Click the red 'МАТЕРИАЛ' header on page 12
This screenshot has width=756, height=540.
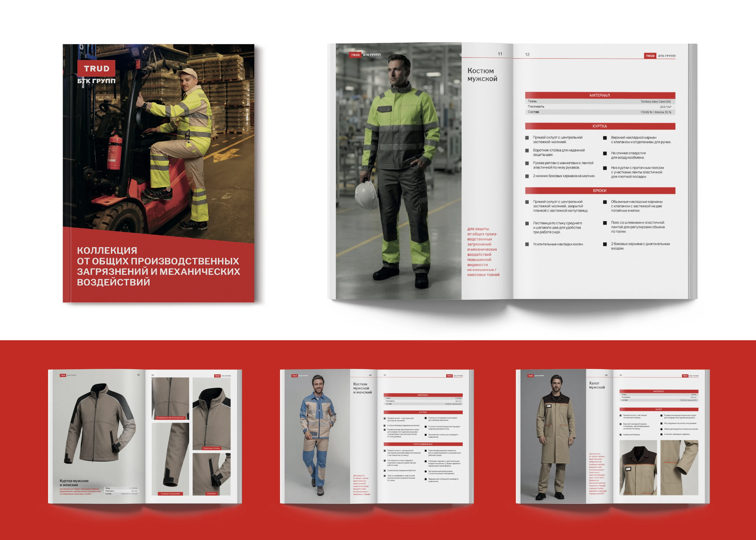click(600, 96)
